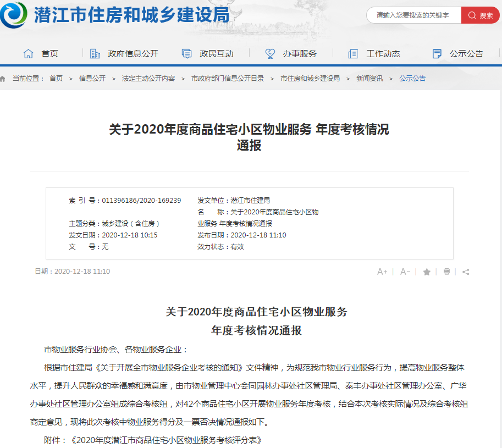The height and width of the screenshot is (448, 502).
Task: Enlarge text with the A+ control
Action: pyautogui.click(x=383, y=272)
